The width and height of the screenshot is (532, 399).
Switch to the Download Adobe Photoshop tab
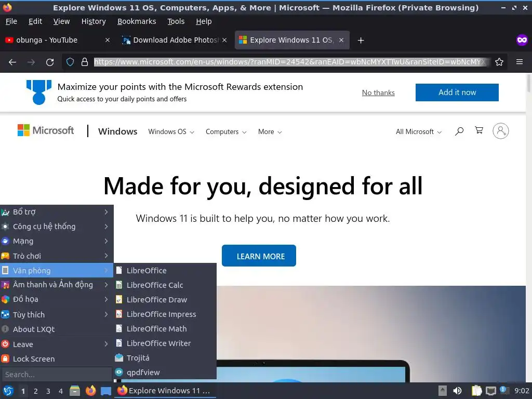tap(173, 40)
